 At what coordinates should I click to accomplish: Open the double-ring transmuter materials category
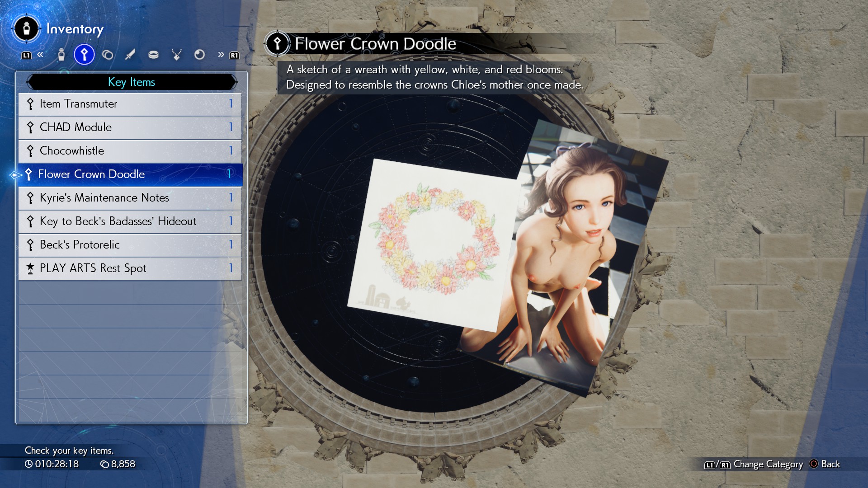click(108, 55)
